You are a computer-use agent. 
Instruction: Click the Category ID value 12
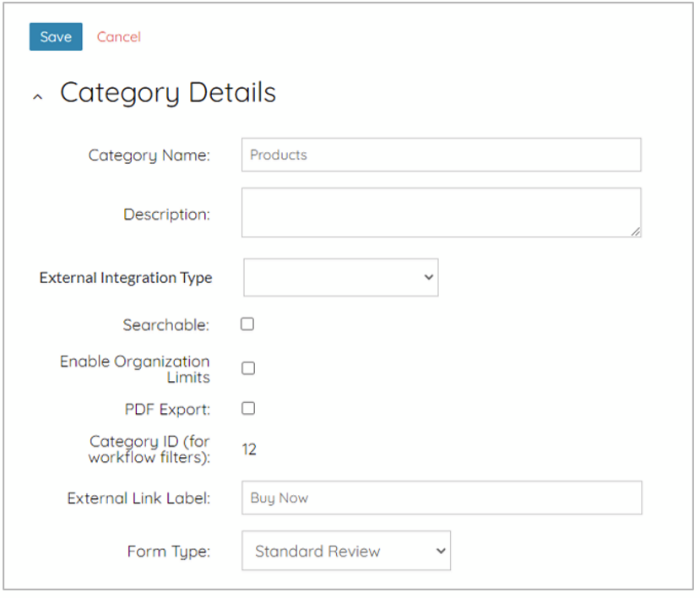249,449
